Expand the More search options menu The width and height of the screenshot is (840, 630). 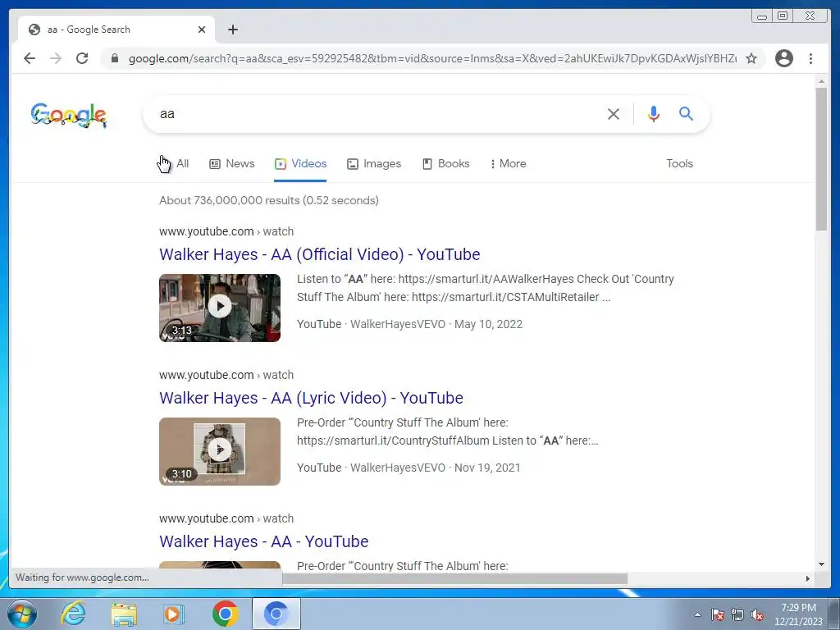pos(508,163)
